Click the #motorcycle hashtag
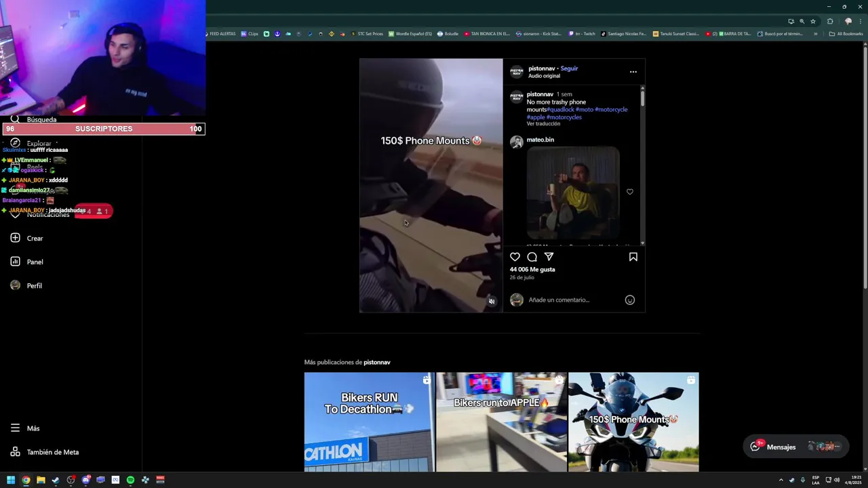The height and width of the screenshot is (488, 868). tap(611, 110)
